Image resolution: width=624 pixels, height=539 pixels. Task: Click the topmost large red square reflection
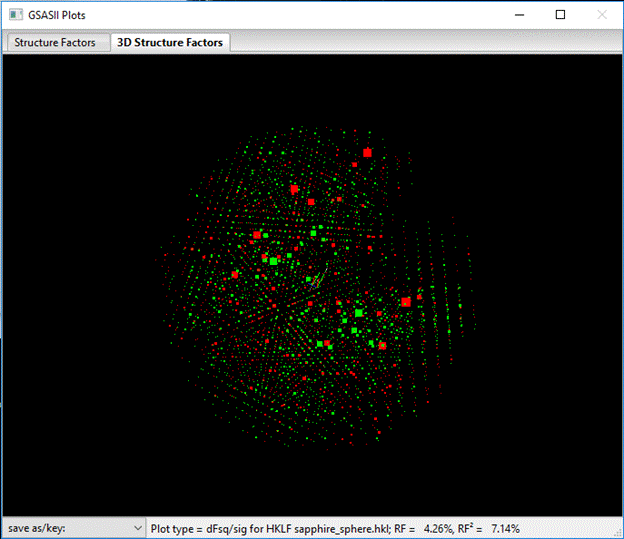[x=367, y=153]
